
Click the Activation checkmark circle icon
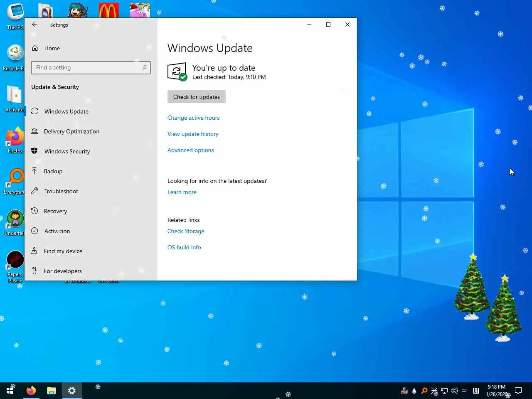34,231
